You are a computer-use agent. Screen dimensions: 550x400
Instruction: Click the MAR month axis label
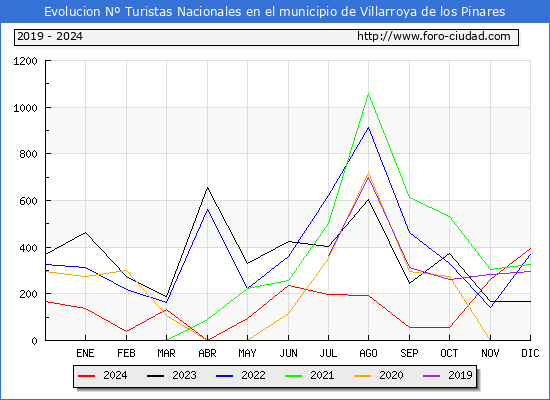[167, 353]
